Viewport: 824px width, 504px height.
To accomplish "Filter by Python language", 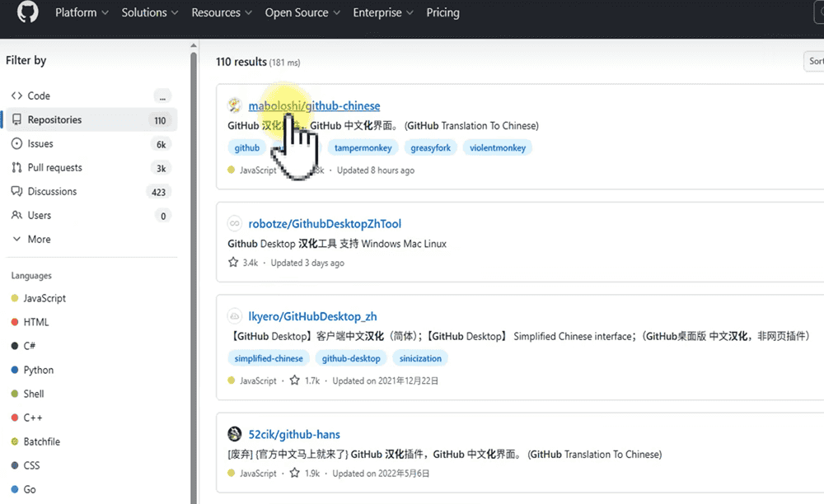I will click(x=39, y=370).
